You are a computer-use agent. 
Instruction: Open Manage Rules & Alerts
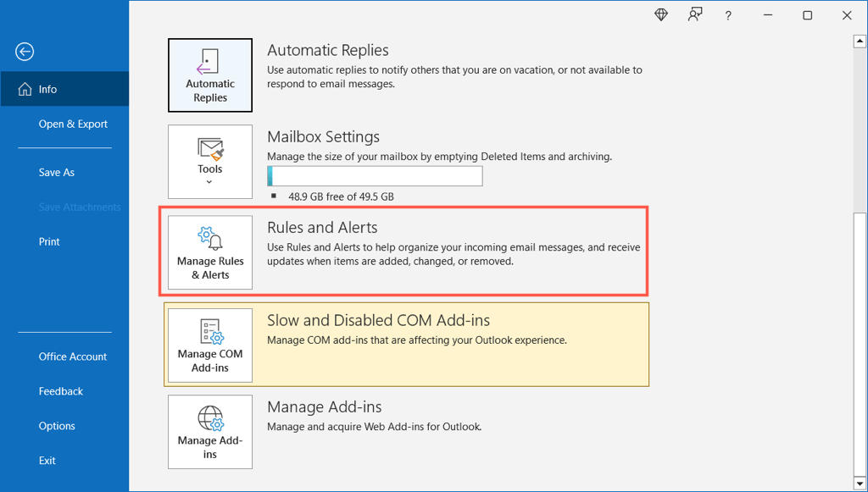click(x=209, y=252)
